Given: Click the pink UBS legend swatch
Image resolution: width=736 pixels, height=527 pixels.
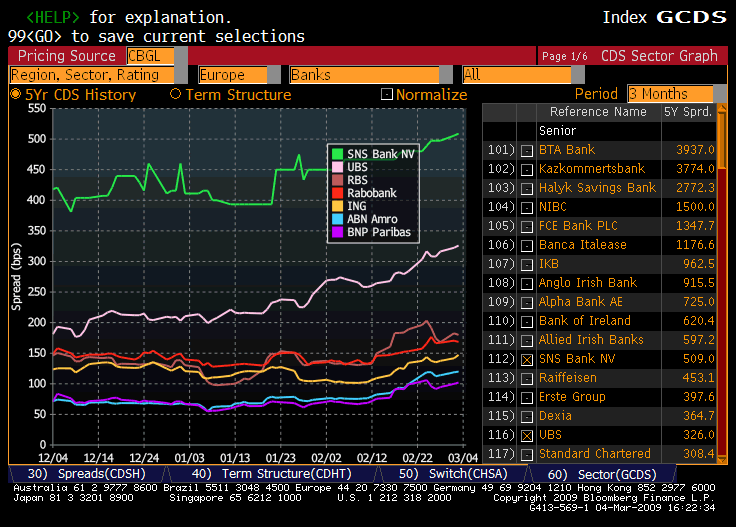Looking at the screenshot, I should [337, 167].
